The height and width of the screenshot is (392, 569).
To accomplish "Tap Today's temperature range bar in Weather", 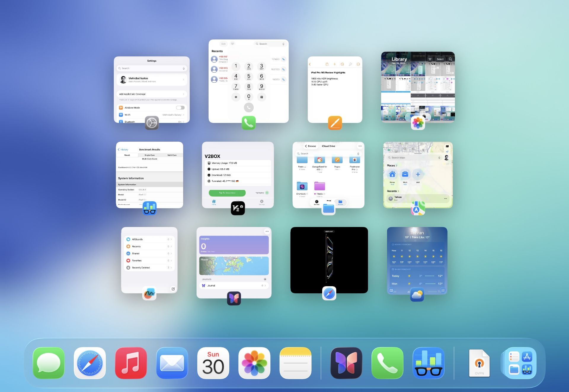I will pos(430,276).
